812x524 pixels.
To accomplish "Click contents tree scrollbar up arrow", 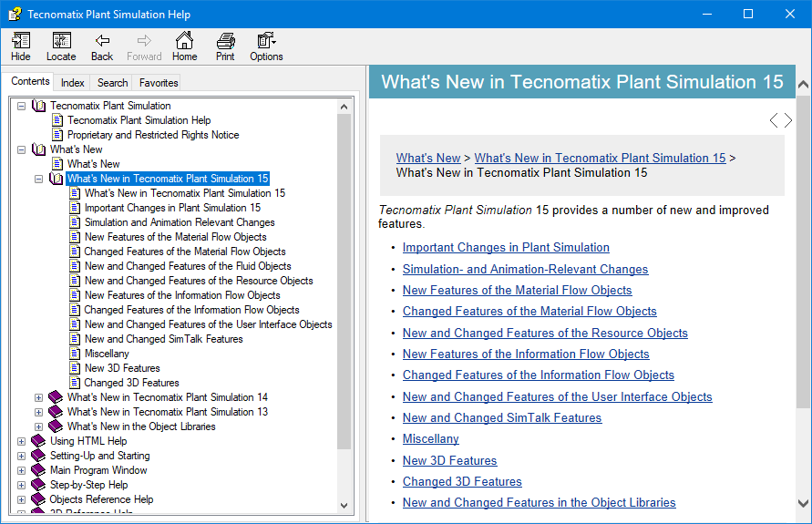I will click(x=344, y=107).
